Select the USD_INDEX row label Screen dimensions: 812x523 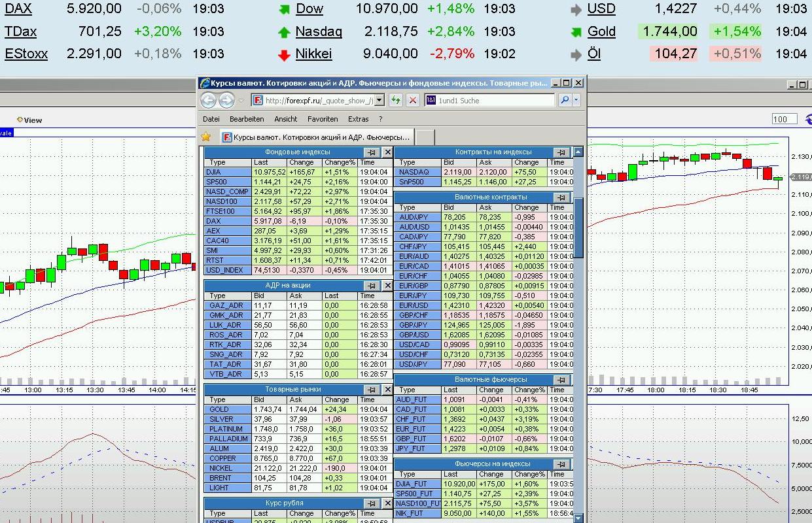point(228,270)
